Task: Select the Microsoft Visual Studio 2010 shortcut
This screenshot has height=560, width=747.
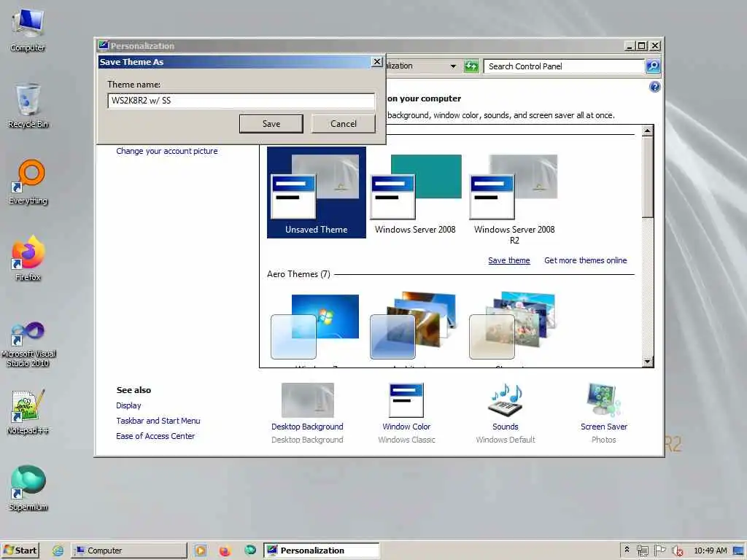Action: coord(28,344)
